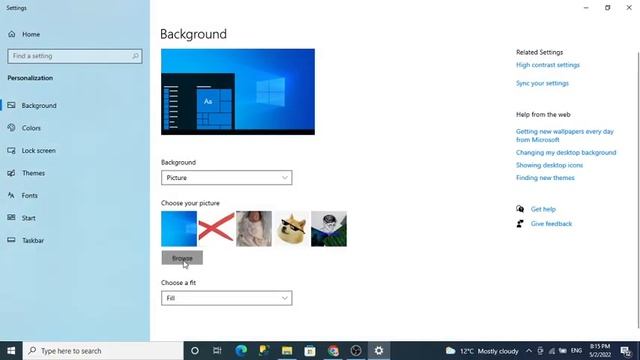The image size is (640, 360).
Task: Open network status tray icon
Action: point(552,351)
